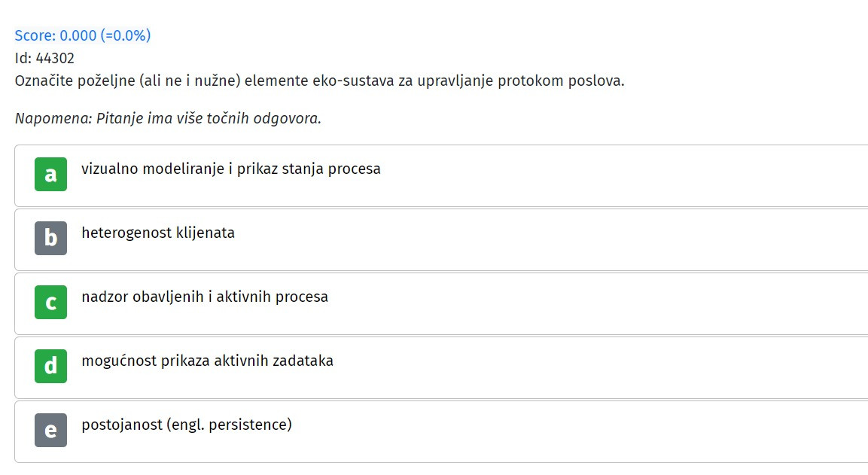Select the gray 'b' answer badge
The height and width of the screenshot is (475, 868).
50,238
